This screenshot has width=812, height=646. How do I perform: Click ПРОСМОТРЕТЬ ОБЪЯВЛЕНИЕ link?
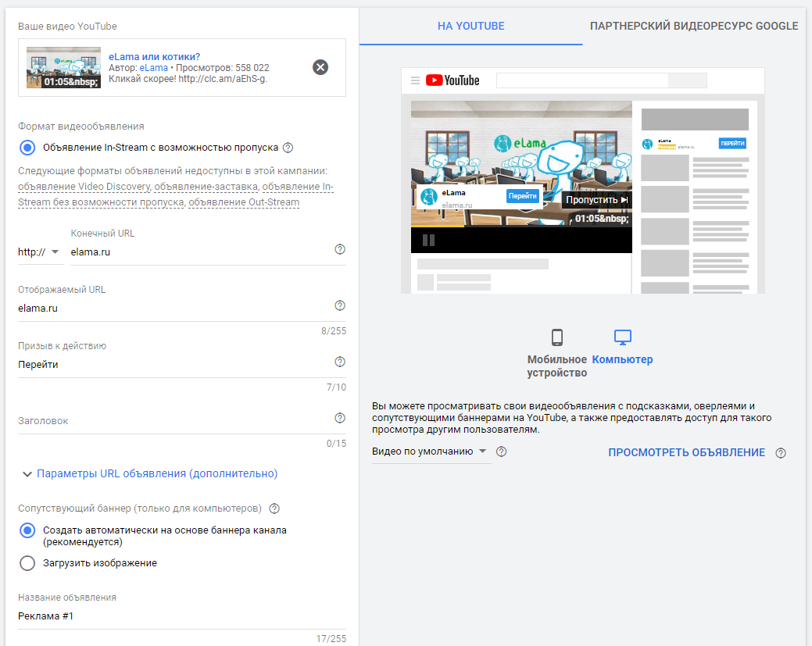tap(686, 452)
